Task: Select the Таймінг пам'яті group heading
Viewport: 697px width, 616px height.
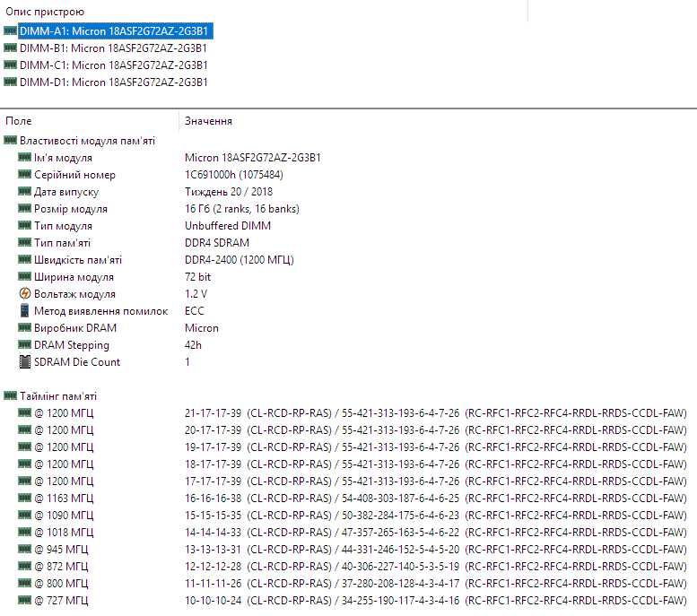Action: point(57,396)
